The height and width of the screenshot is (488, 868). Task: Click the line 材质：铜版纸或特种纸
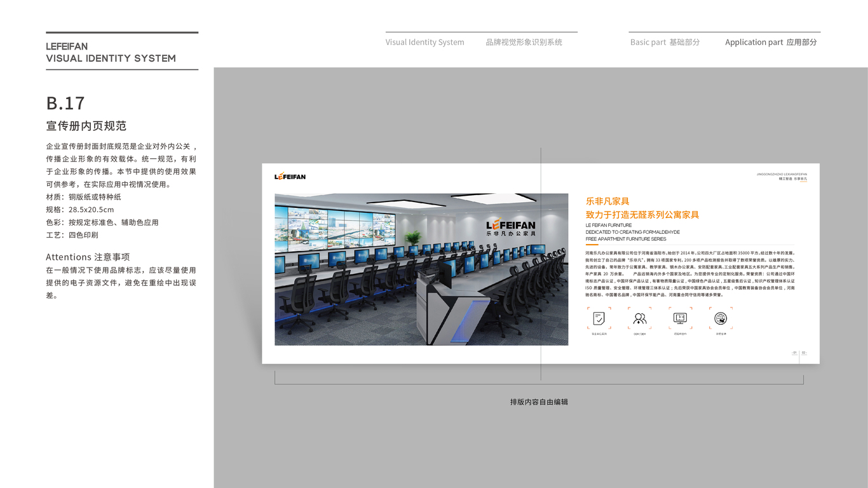pyautogui.click(x=83, y=197)
